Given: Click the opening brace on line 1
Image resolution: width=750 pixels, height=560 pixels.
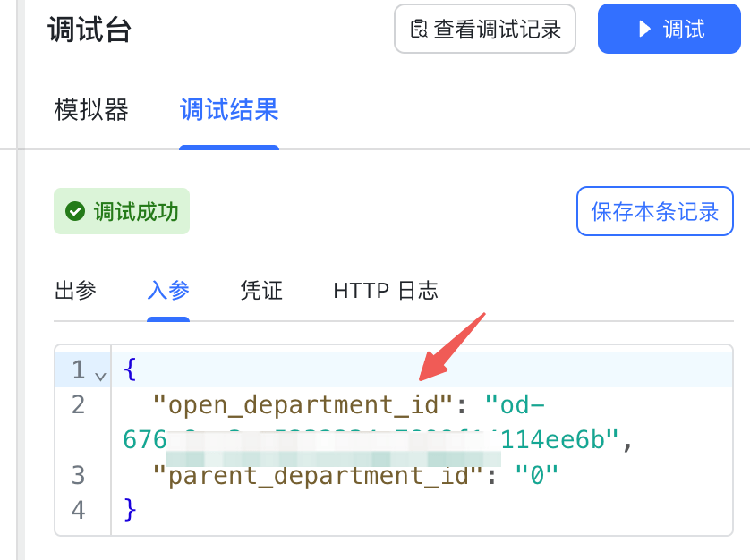Looking at the screenshot, I should (x=130, y=369).
